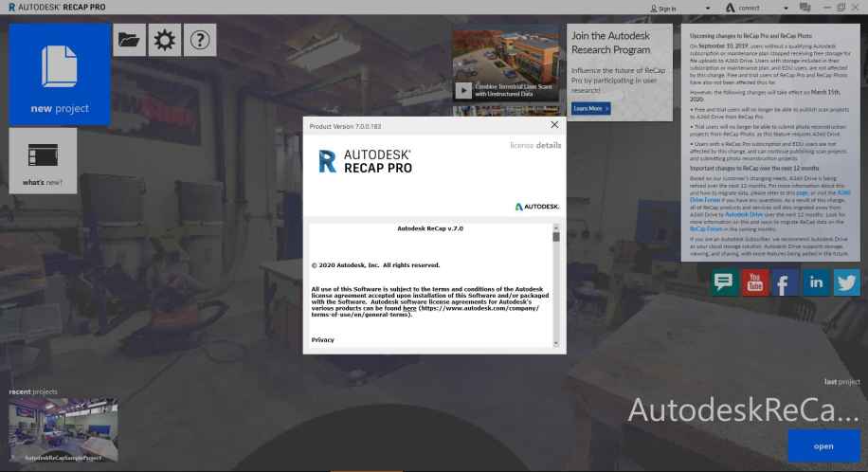Viewport: 868px width, 472px height.
Task: Click the license text scrollbar down arrow
Action: point(556,342)
